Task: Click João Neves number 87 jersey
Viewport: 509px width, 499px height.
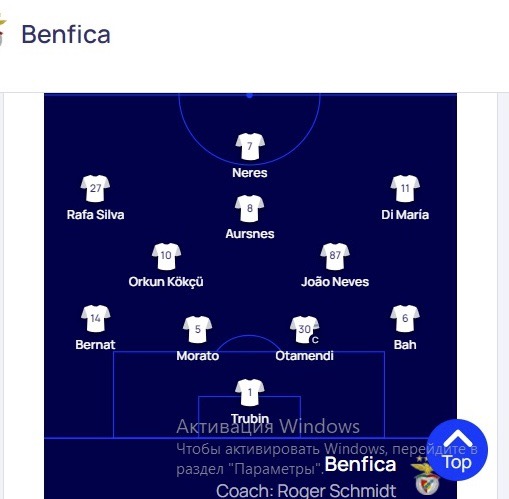Action: point(335,256)
